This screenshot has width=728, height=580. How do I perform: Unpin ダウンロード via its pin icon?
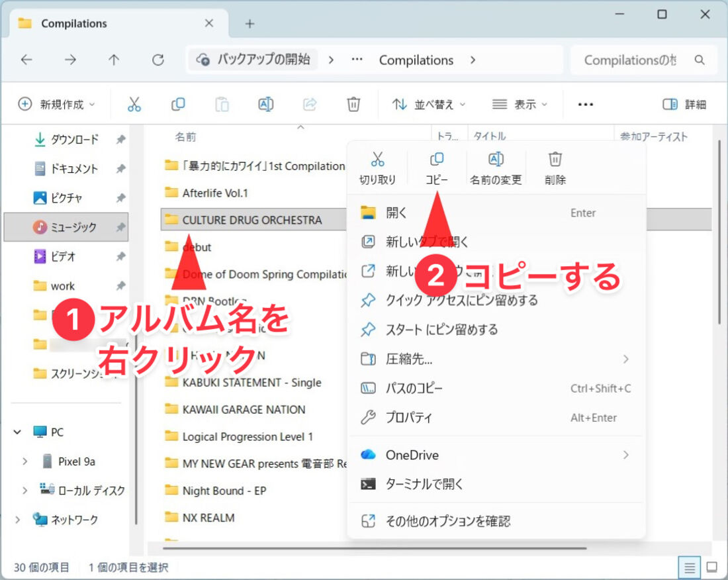click(x=120, y=139)
